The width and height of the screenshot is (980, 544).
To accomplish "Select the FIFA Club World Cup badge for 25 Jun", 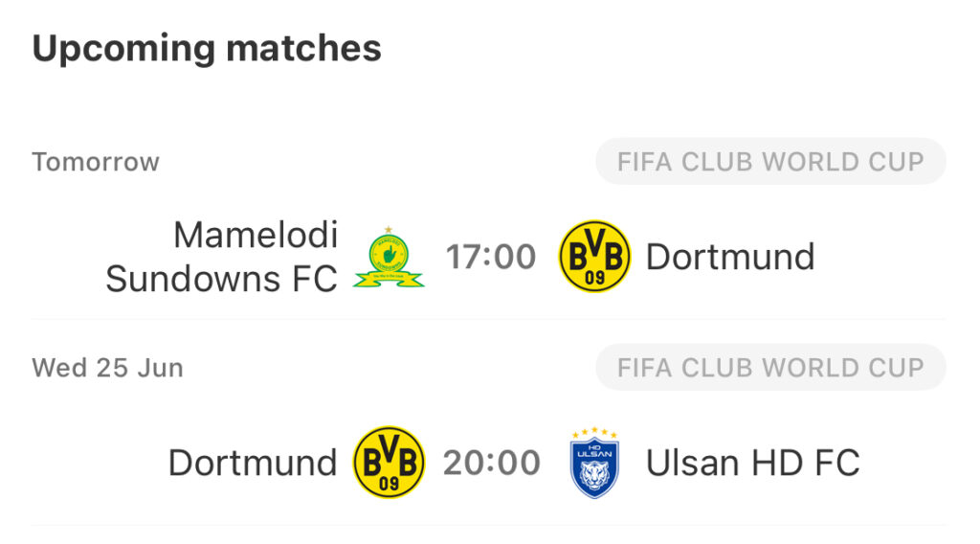I will click(x=770, y=368).
